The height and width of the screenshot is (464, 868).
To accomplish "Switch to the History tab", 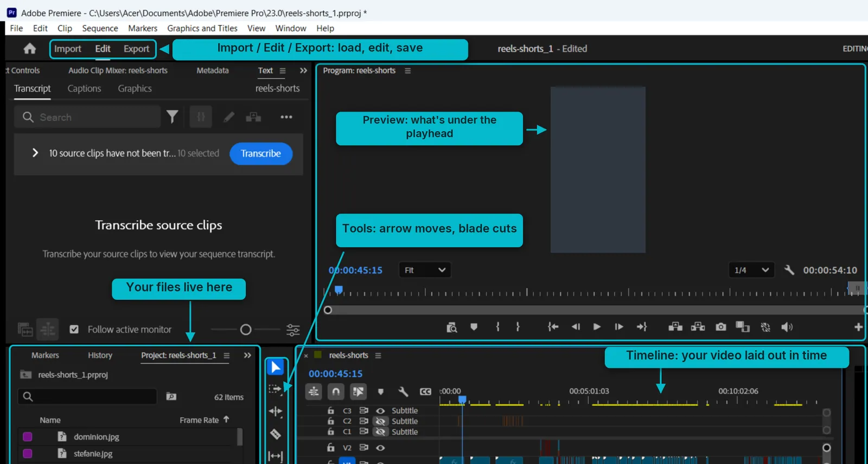I will tap(100, 355).
